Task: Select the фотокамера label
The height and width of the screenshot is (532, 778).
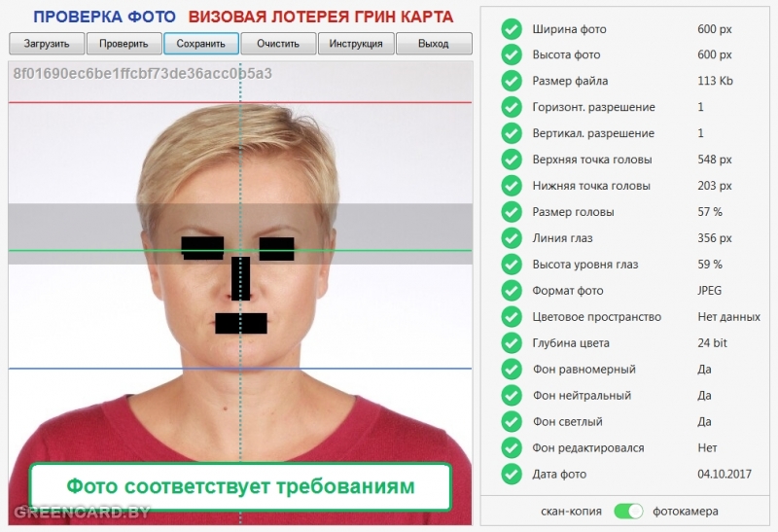Action: coord(687,511)
